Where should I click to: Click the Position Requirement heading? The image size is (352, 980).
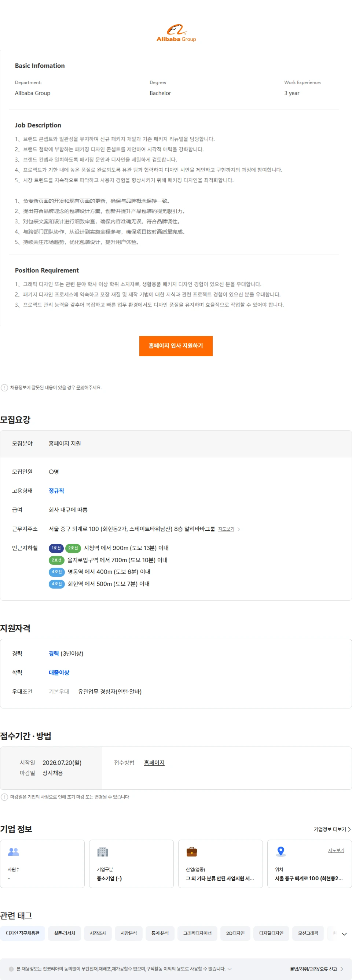[47, 270]
